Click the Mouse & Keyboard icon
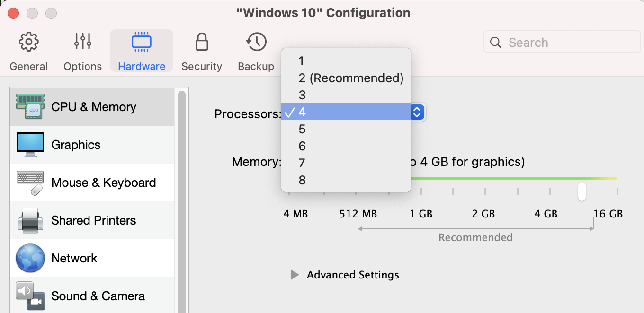 pyautogui.click(x=30, y=183)
